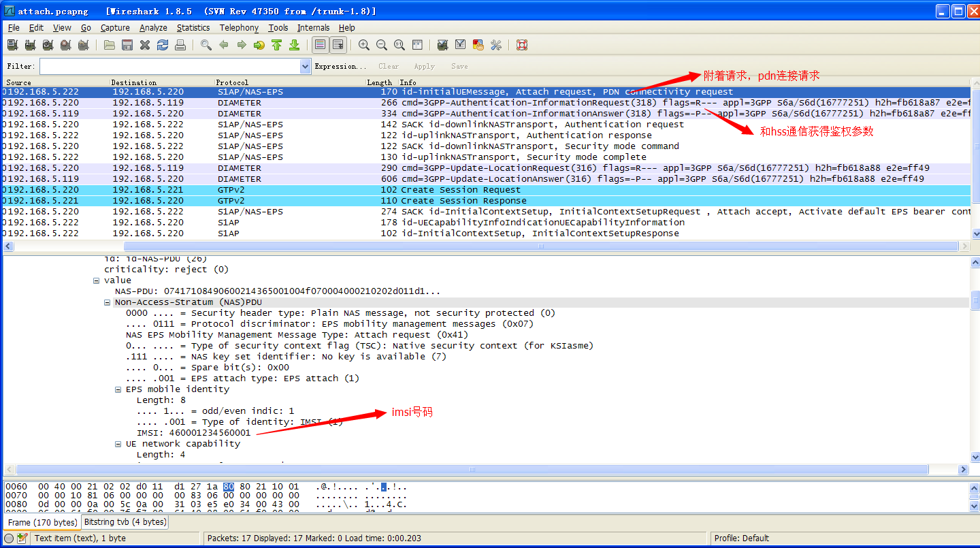Go forward in packet history arrow
This screenshot has height=548, width=980.
[x=242, y=45]
